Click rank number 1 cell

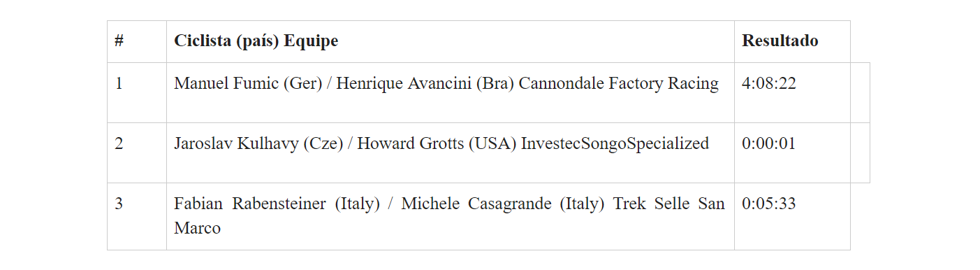(x=137, y=92)
